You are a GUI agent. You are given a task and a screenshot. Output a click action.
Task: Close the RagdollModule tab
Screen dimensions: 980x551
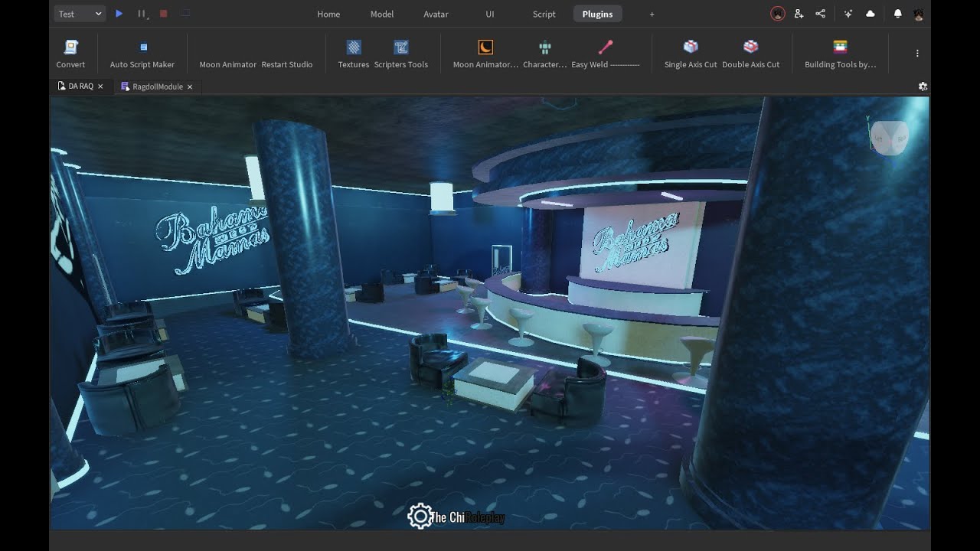[x=190, y=86]
